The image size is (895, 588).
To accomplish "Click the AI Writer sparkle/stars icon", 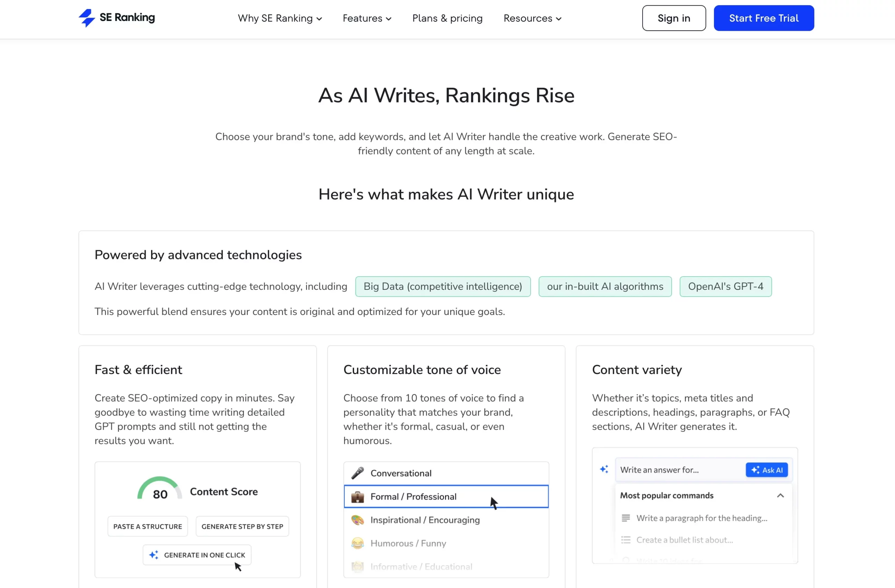I will tap(604, 468).
